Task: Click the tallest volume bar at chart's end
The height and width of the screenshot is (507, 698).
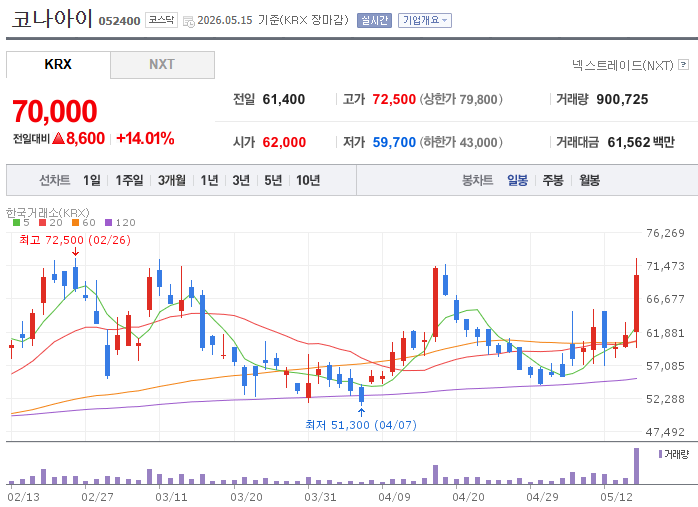Action: point(637,466)
